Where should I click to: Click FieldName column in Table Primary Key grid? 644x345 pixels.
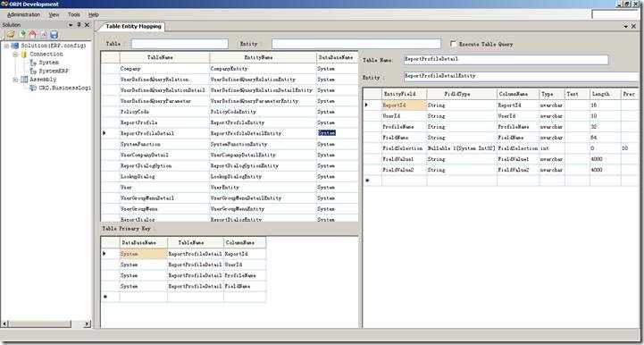pos(245,286)
